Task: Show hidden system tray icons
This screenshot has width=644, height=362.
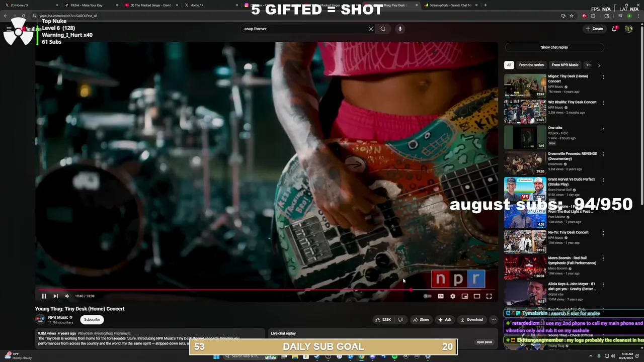Action: 591,356
